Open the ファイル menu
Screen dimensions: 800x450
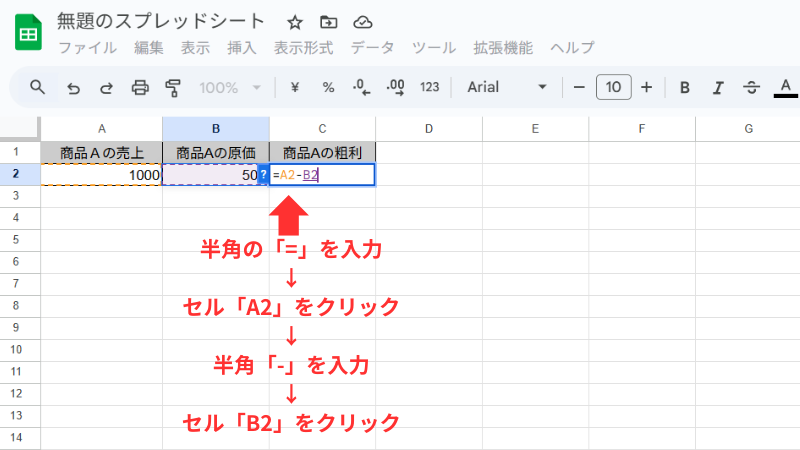[87, 48]
